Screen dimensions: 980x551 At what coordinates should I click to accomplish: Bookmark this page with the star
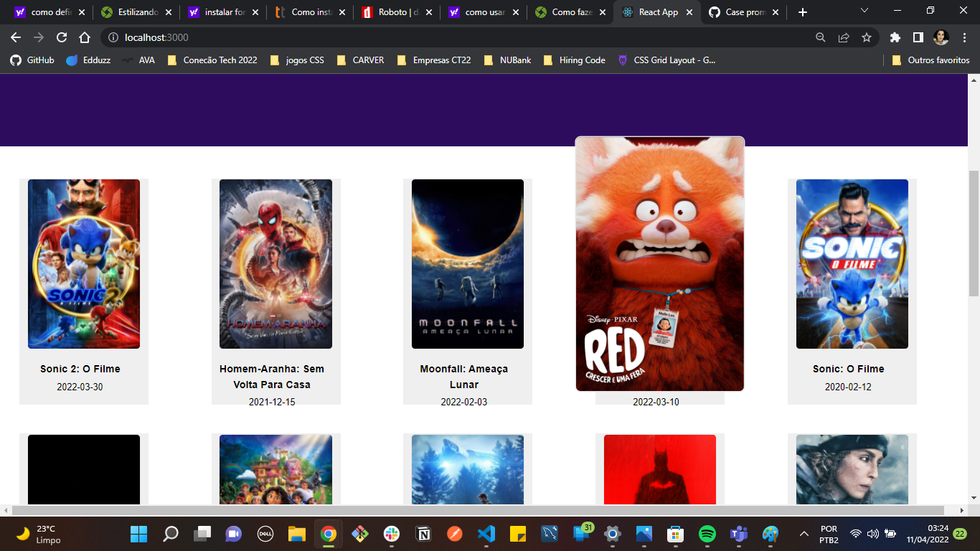tap(867, 37)
